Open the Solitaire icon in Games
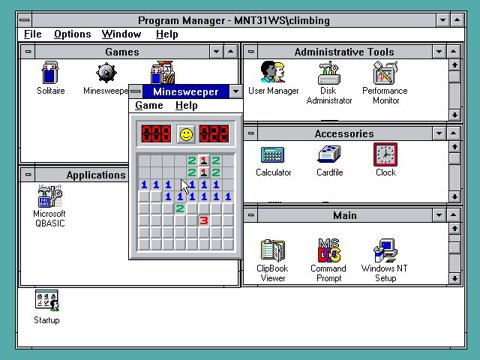This screenshot has width=480, height=360. click(x=50, y=72)
